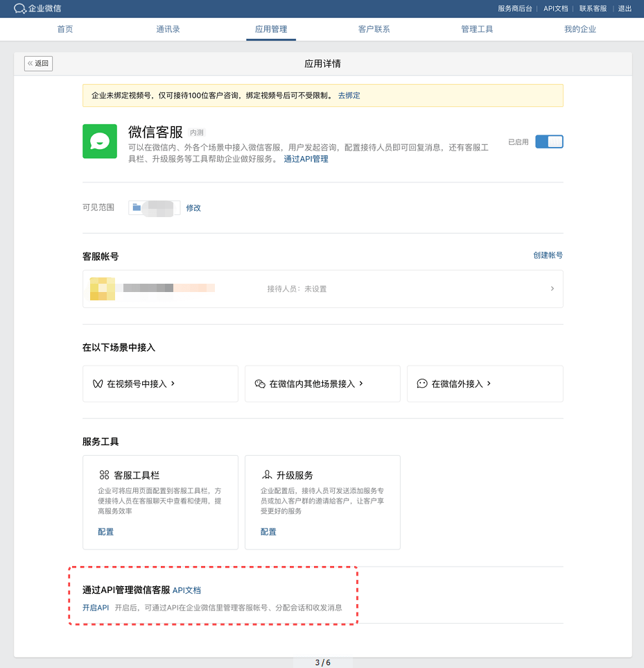Select the 应用管理 tab

coord(271,29)
